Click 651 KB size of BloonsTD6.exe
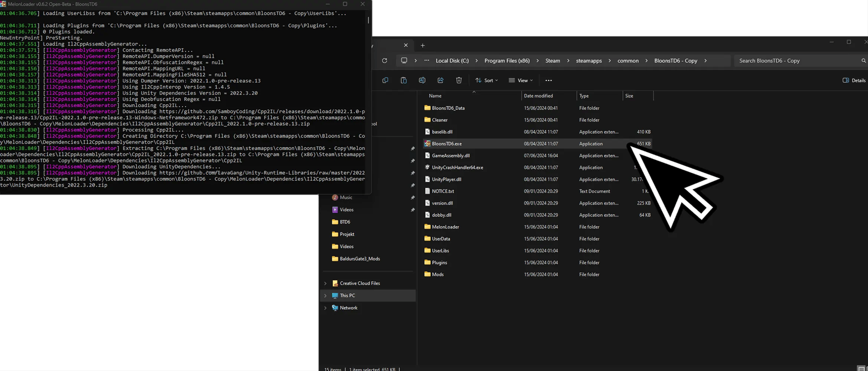The width and height of the screenshot is (868, 371). click(x=643, y=144)
